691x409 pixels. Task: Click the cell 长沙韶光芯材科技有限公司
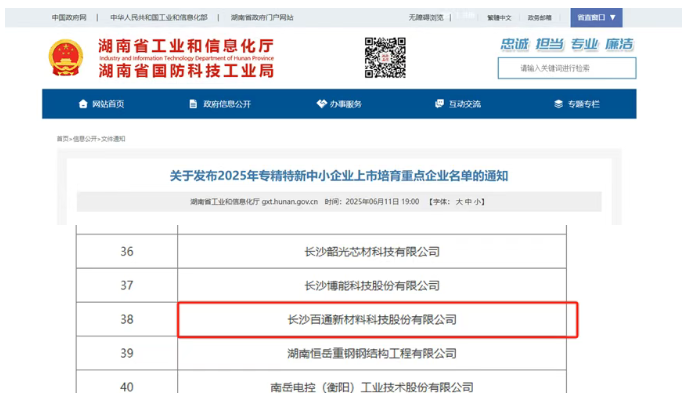(x=372, y=252)
